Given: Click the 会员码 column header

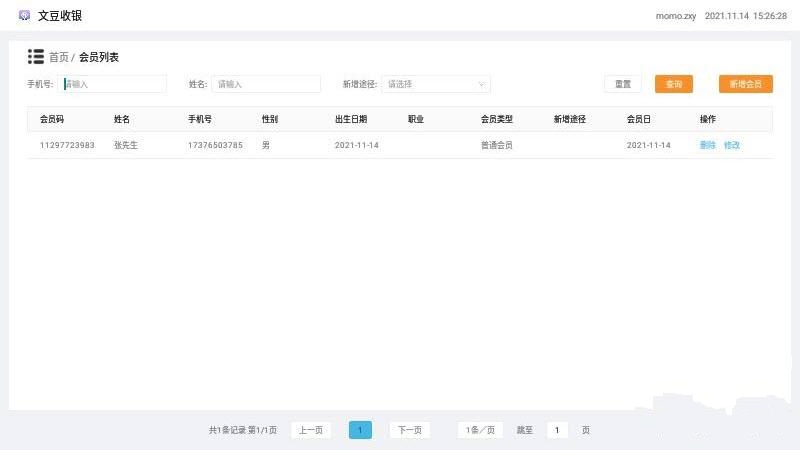Looking at the screenshot, I should (51, 119).
